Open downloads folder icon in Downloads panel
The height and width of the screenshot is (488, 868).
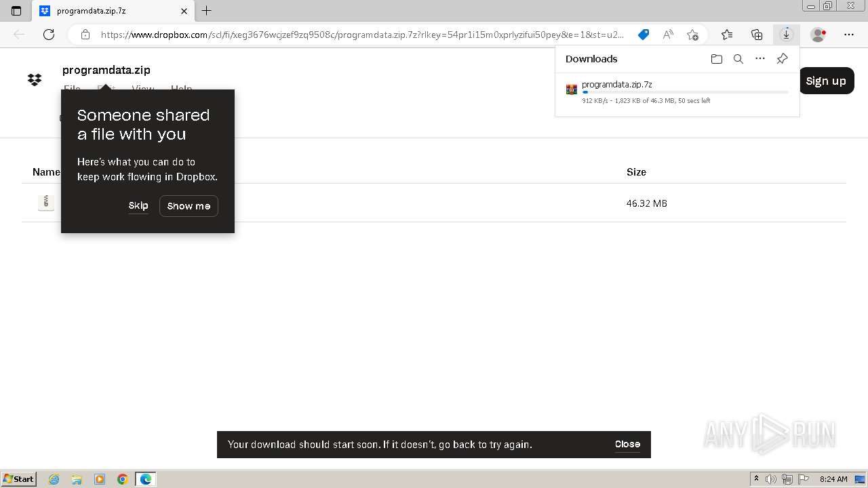click(717, 59)
